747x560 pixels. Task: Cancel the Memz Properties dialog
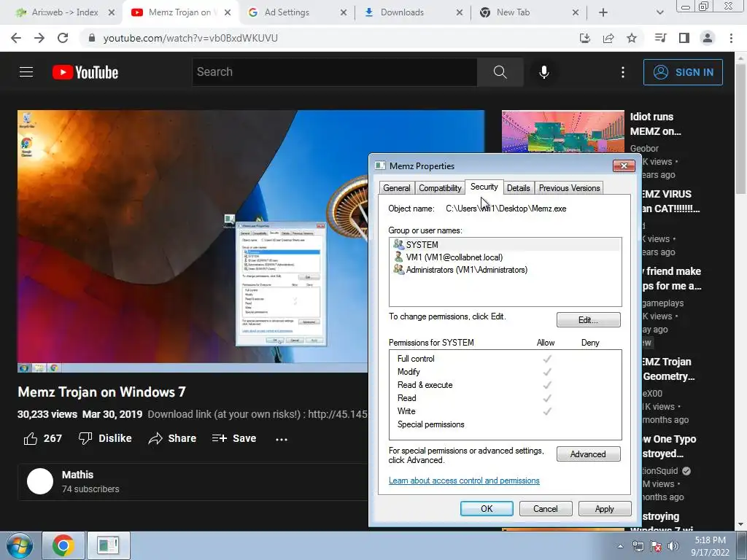pos(546,508)
